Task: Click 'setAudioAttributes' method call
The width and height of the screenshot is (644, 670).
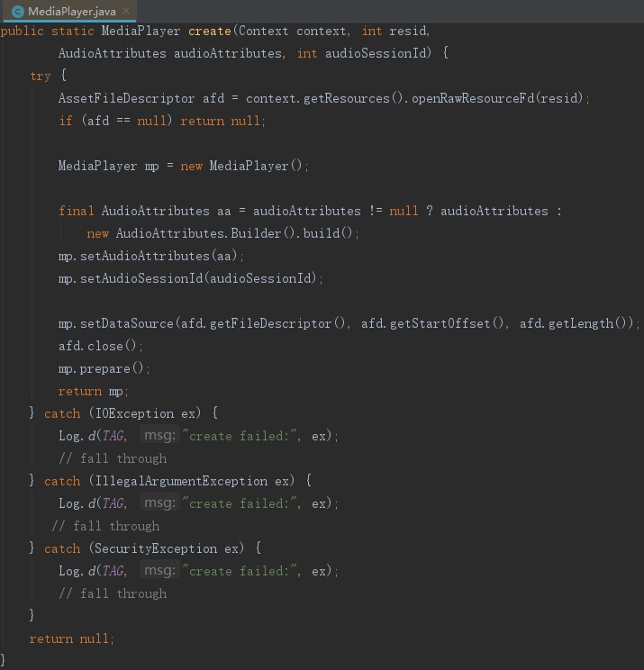Action: point(145,256)
